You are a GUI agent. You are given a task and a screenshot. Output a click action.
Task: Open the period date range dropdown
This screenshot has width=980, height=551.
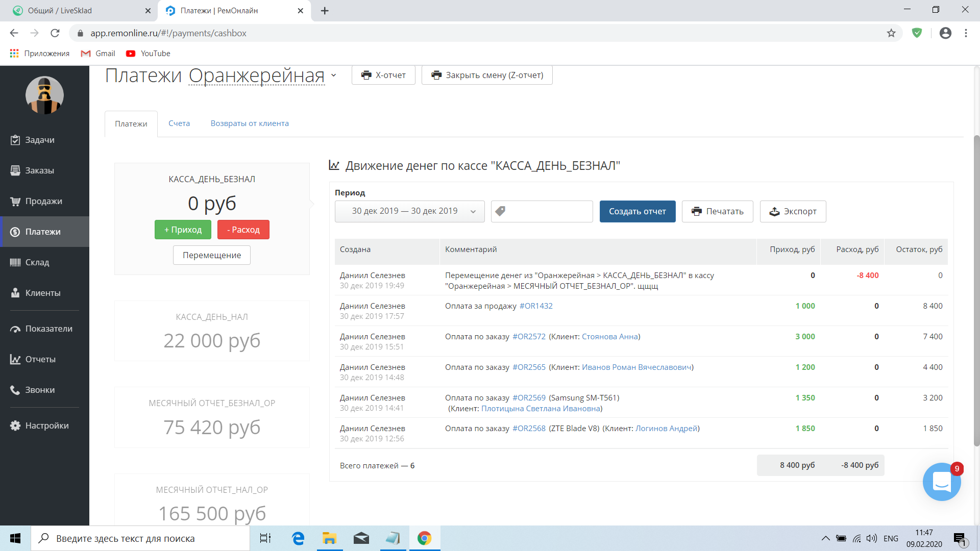[x=409, y=211]
